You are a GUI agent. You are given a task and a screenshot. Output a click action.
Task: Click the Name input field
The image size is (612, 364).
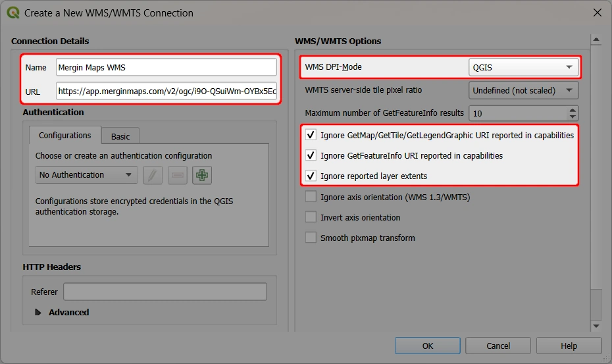(x=166, y=67)
